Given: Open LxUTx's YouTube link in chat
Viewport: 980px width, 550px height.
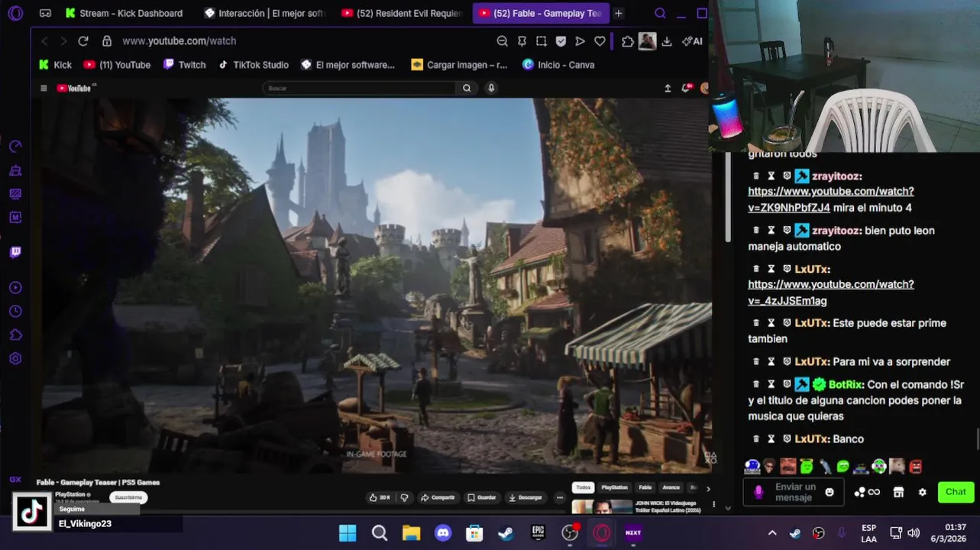Looking at the screenshot, I should coord(830,293).
